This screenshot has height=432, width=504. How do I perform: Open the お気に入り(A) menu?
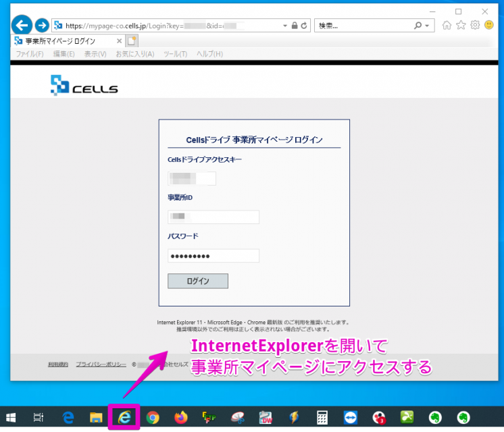[135, 54]
